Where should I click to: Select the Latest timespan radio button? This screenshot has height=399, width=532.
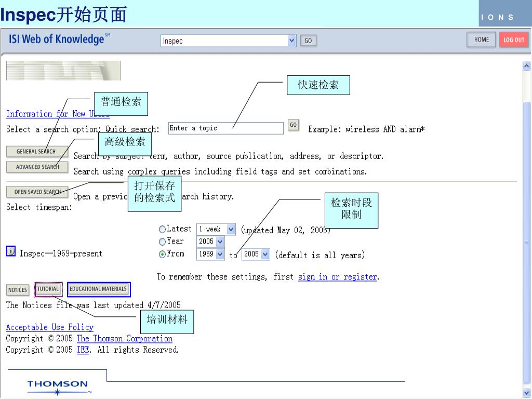162,229
